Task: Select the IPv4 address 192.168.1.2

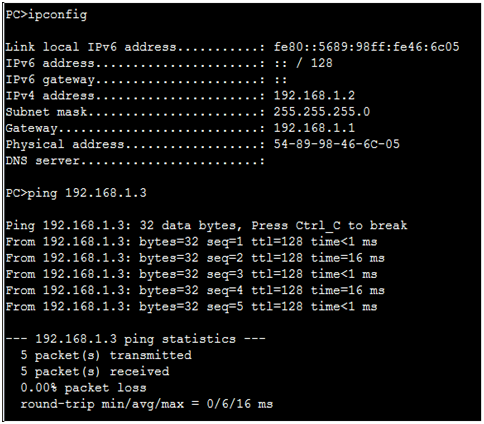Action: [x=314, y=96]
